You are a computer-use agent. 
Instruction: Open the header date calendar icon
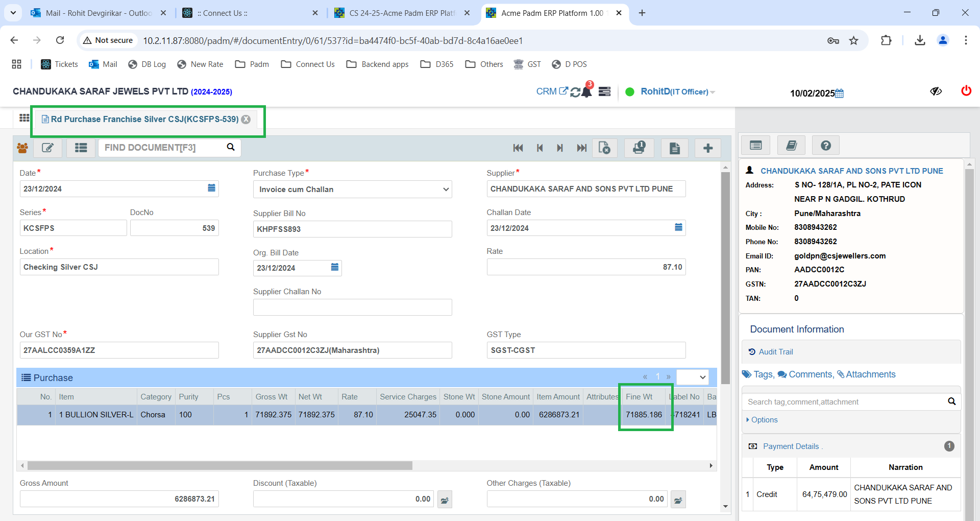[840, 93]
